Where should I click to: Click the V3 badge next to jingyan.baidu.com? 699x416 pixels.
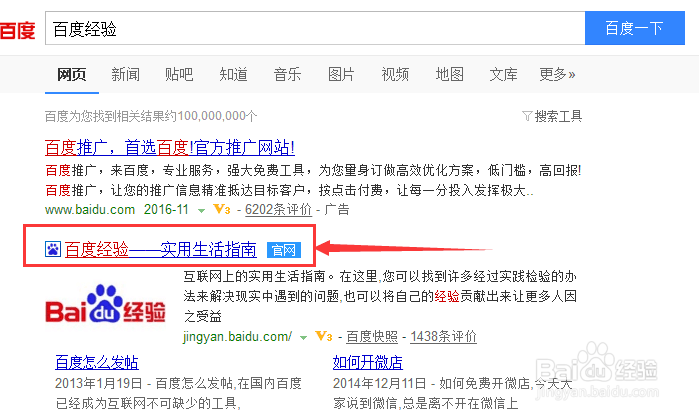click(324, 336)
